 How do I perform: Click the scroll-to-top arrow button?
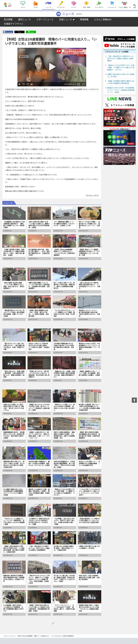(134, 400)
